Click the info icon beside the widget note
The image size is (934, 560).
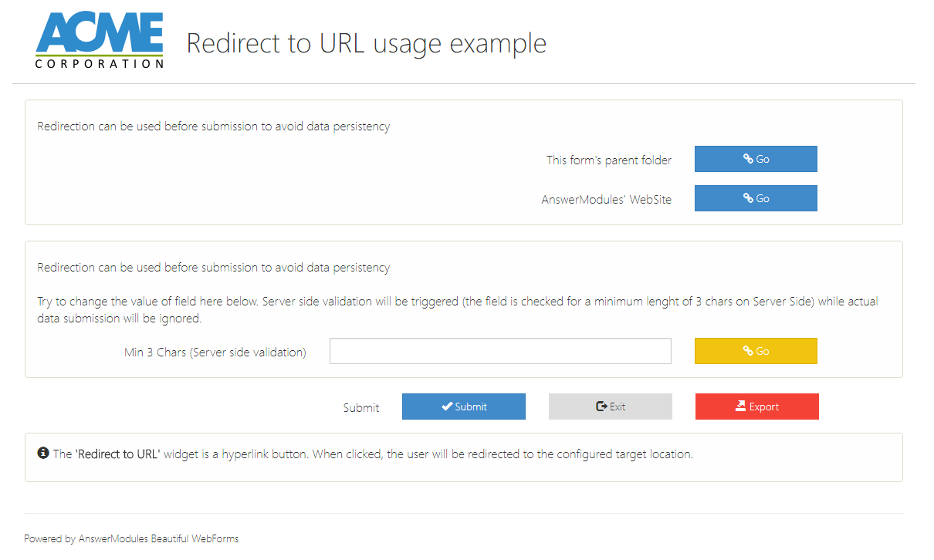click(x=43, y=453)
